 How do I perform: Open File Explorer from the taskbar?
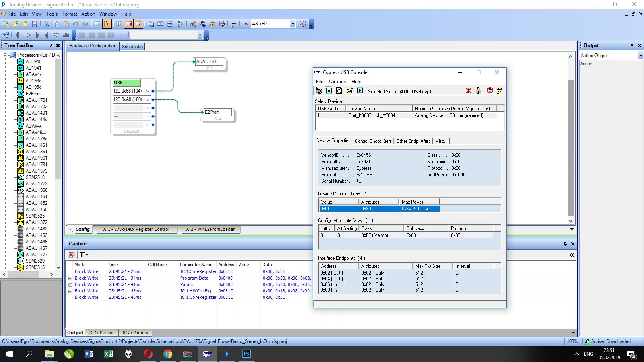point(49,354)
